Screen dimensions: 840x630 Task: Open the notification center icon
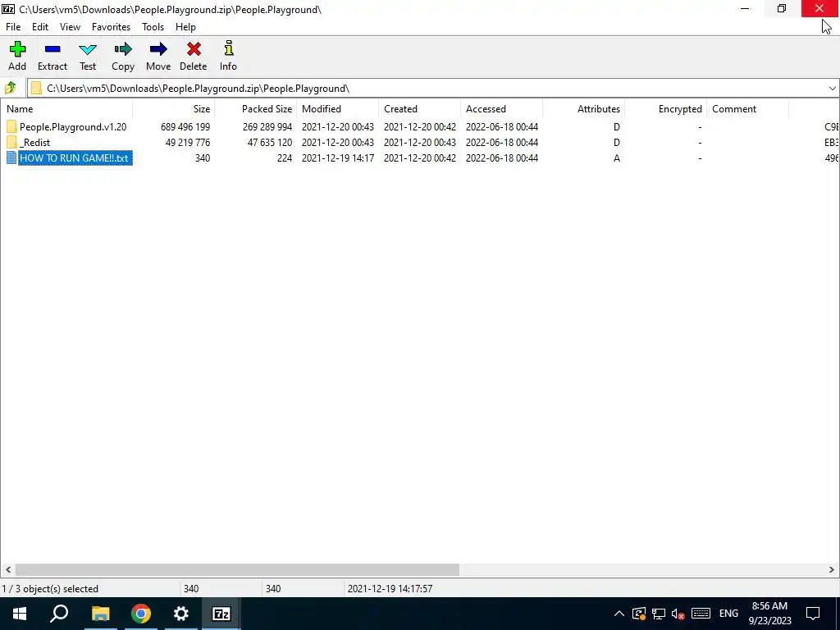coord(813,614)
